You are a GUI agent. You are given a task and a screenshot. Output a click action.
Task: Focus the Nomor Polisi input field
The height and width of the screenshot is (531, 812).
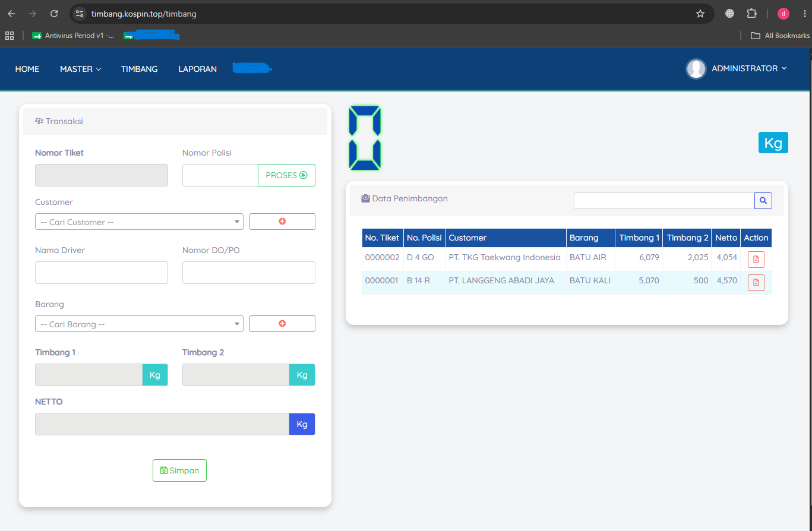tap(220, 175)
